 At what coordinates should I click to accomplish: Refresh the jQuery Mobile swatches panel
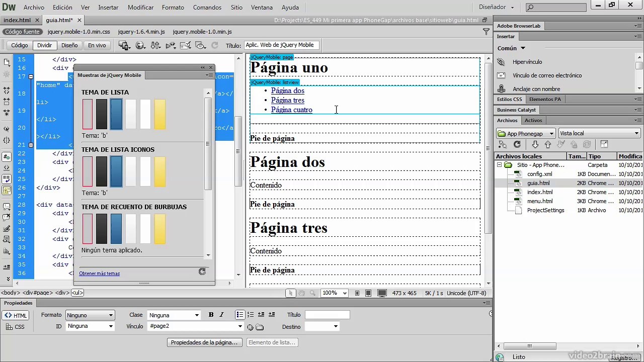coord(202,271)
